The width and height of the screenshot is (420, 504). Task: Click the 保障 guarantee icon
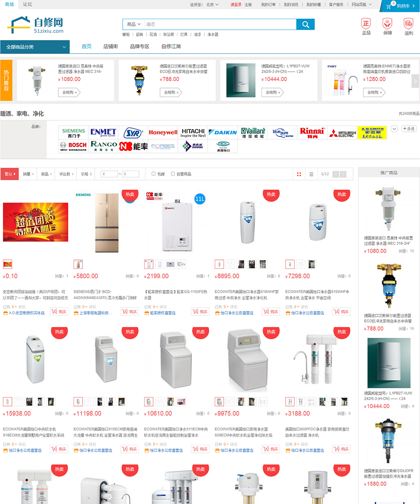[387, 24]
